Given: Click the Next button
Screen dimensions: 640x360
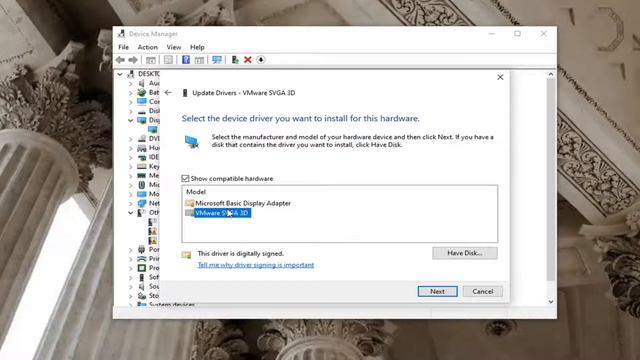Looking at the screenshot, I should point(438,291).
